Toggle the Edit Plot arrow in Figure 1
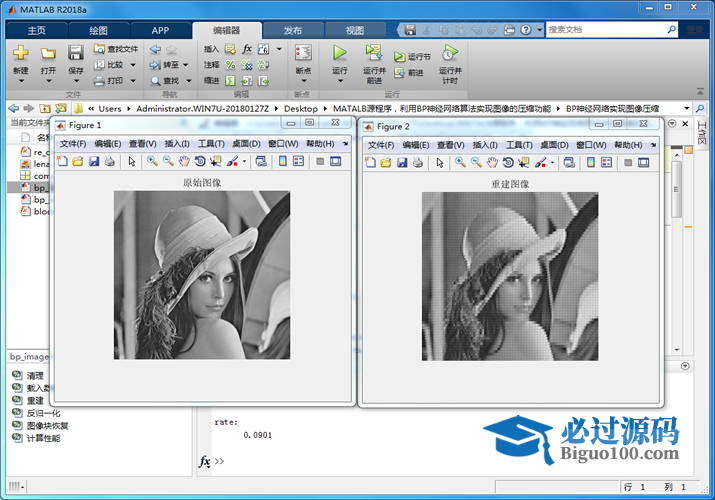Screen dimensions: 715x500 coord(131,162)
